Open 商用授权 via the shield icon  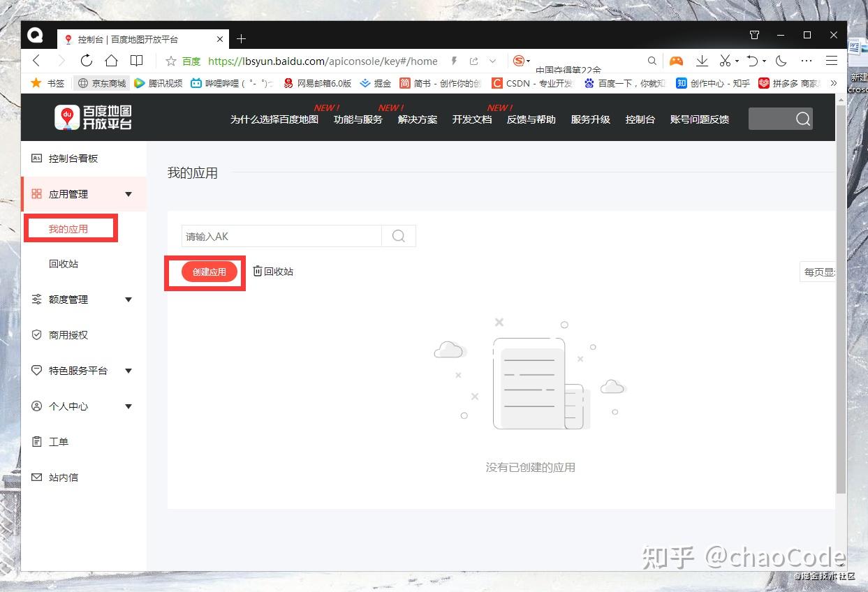point(36,334)
